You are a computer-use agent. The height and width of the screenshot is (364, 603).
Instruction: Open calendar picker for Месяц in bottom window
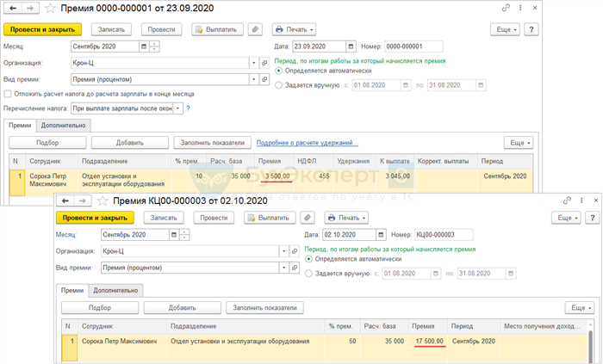(174, 235)
